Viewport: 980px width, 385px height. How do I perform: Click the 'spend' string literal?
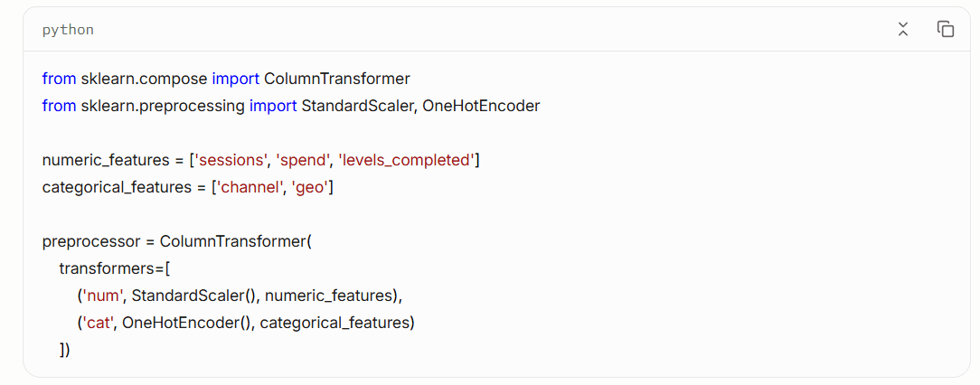[x=305, y=161]
